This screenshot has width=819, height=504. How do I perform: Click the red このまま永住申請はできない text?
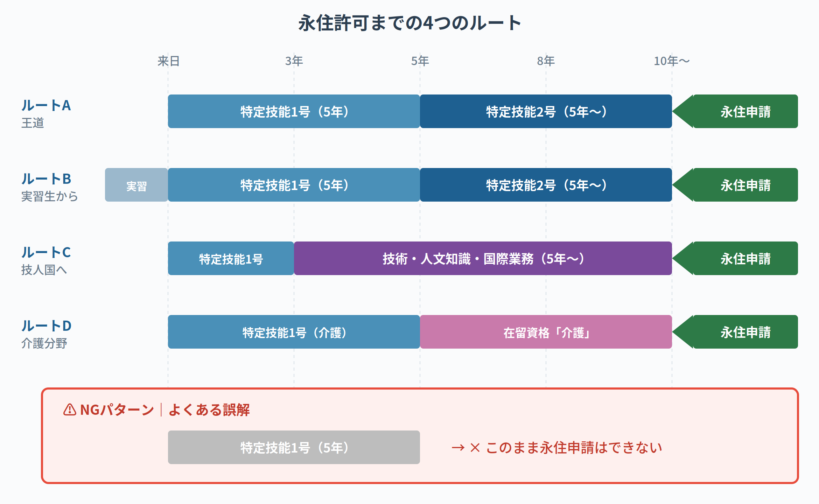(x=574, y=448)
